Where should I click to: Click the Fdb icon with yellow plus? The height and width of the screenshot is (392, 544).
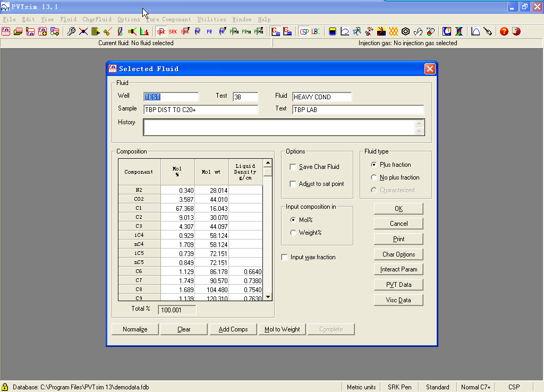coord(42,31)
